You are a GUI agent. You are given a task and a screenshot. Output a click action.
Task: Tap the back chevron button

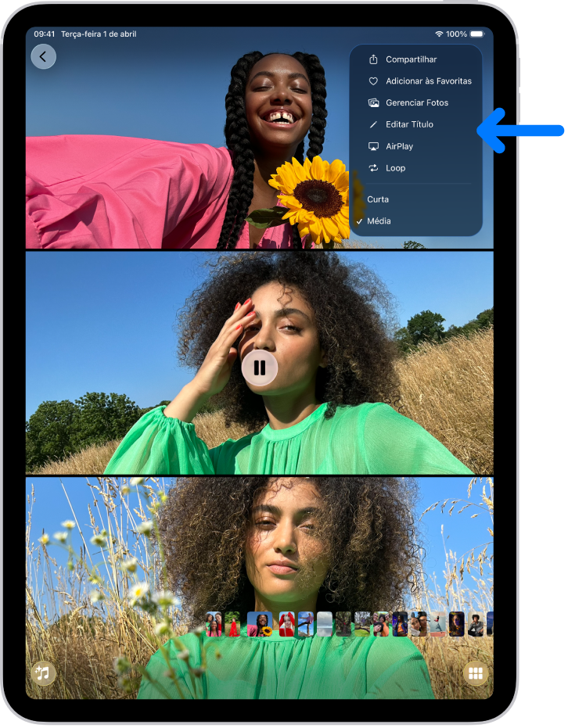(43, 56)
